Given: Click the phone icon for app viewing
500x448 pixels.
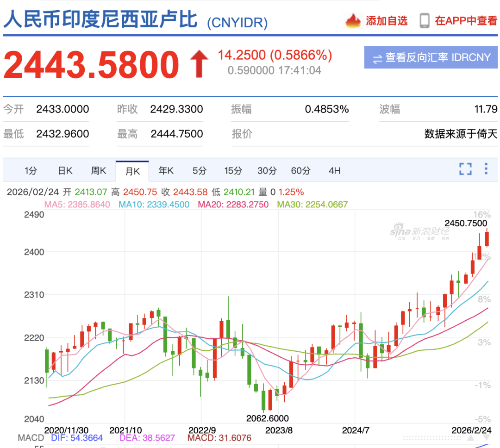Looking at the screenshot, I should pyautogui.click(x=425, y=21).
